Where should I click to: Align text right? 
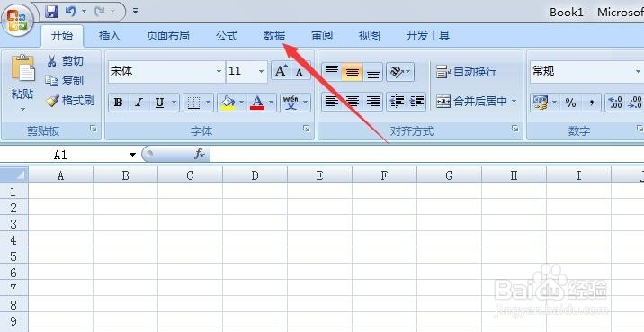pos(373,102)
